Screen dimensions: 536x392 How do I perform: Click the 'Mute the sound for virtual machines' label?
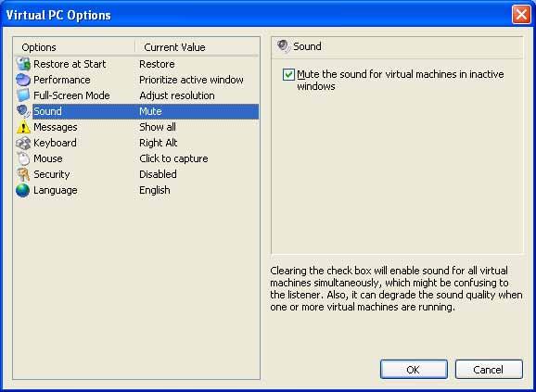point(401,81)
